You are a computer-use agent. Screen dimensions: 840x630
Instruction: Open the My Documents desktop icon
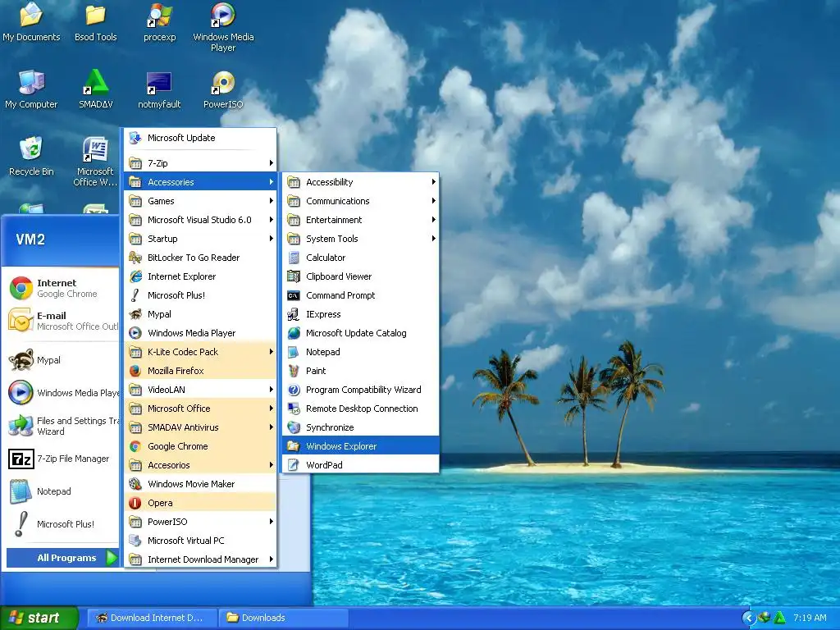[31, 21]
